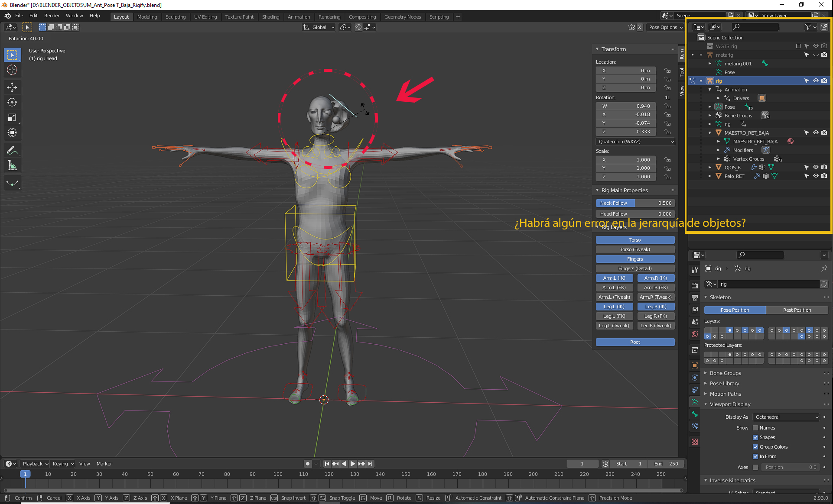The width and height of the screenshot is (833, 504).
Task: Enable the Names display checkbox
Action: pos(755,428)
